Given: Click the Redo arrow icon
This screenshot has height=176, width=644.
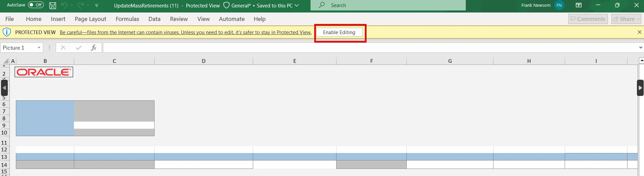Looking at the screenshot, I should 80,5.
